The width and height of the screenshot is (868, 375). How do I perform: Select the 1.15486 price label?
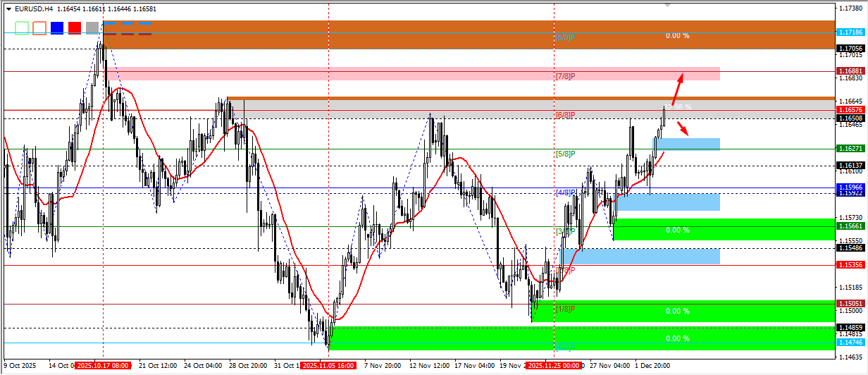(850, 248)
